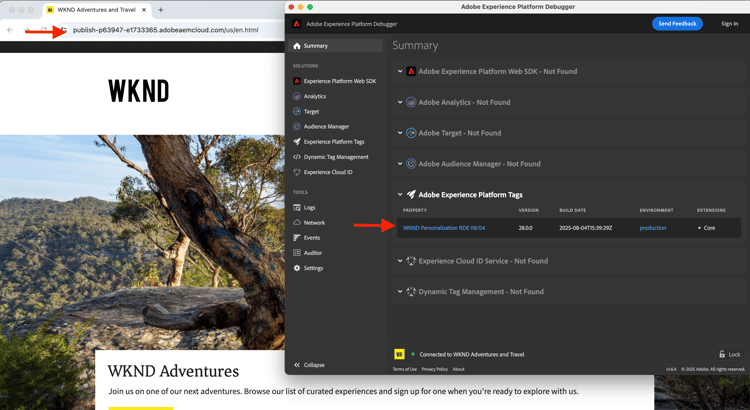750x410 pixels.
Task: Open new browser tab
Action: tap(160, 10)
